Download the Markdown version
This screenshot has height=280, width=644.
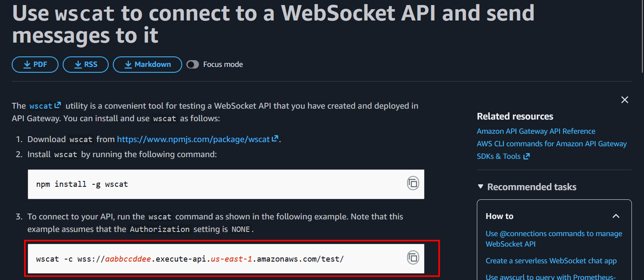[148, 64]
